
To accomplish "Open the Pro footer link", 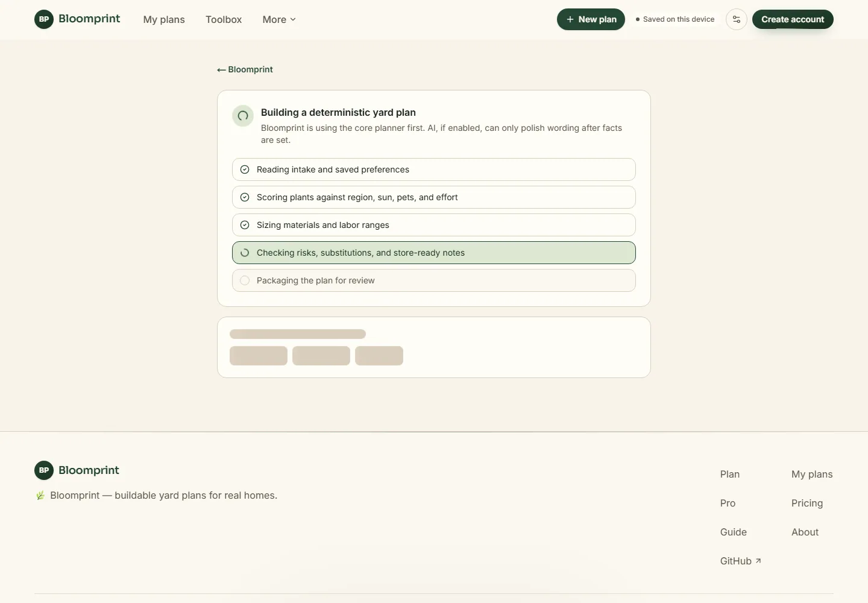I will [x=728, y=503].
